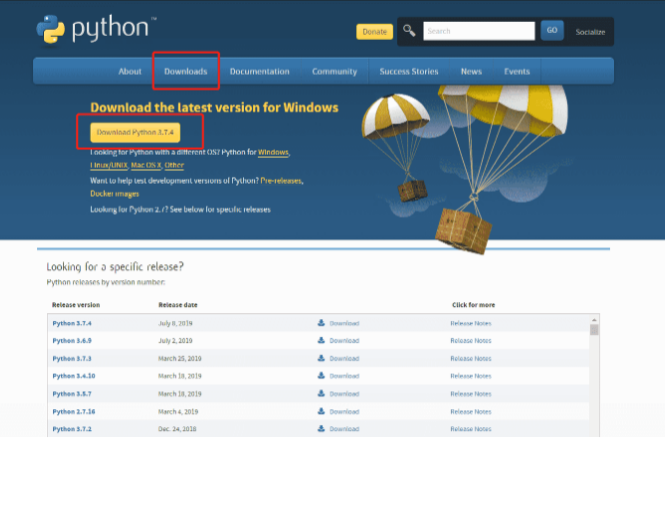Open the Events menu
665x509 pixels.
[x=517, y=71]
